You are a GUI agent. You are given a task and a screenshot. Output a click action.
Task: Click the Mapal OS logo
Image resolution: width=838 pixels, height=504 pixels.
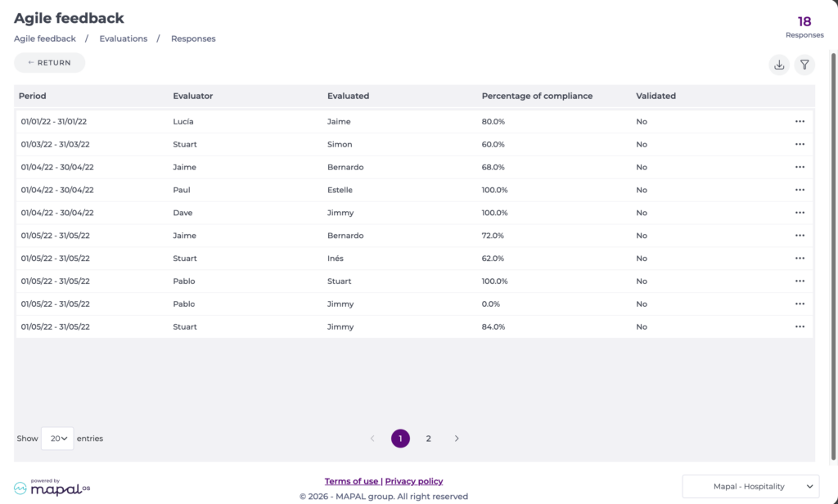pos(52,487)
